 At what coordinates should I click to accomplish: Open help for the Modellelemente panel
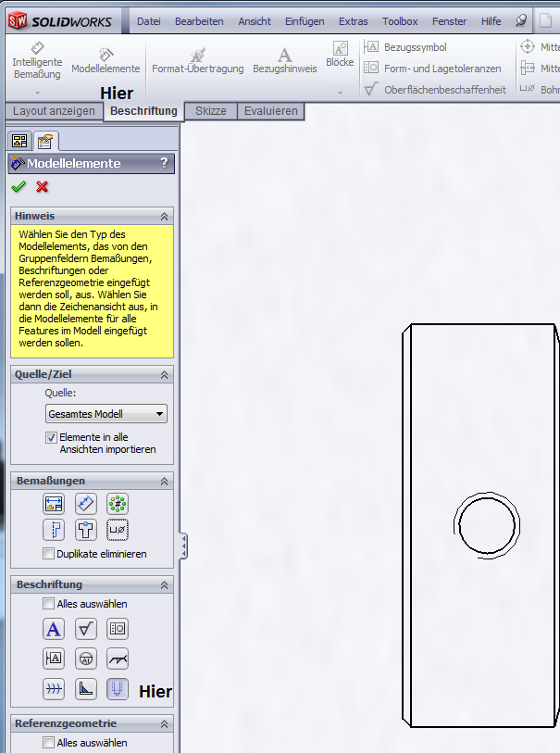click(x=165, y=163)
